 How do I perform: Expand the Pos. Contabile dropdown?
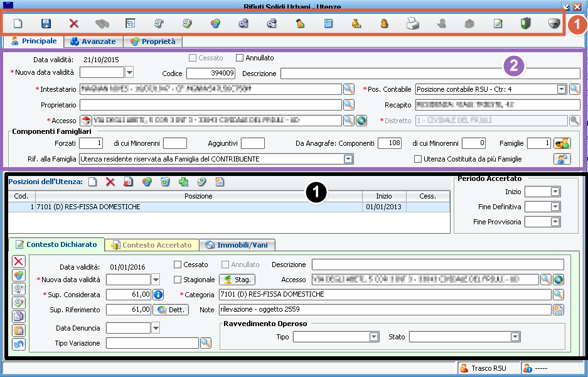tap(562, 89)
